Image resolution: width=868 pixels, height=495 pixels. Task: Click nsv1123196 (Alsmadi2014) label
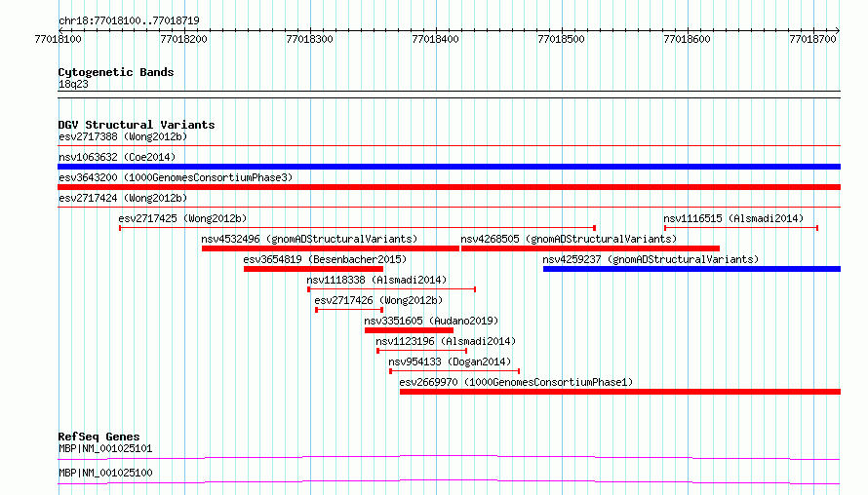(446, 341)
